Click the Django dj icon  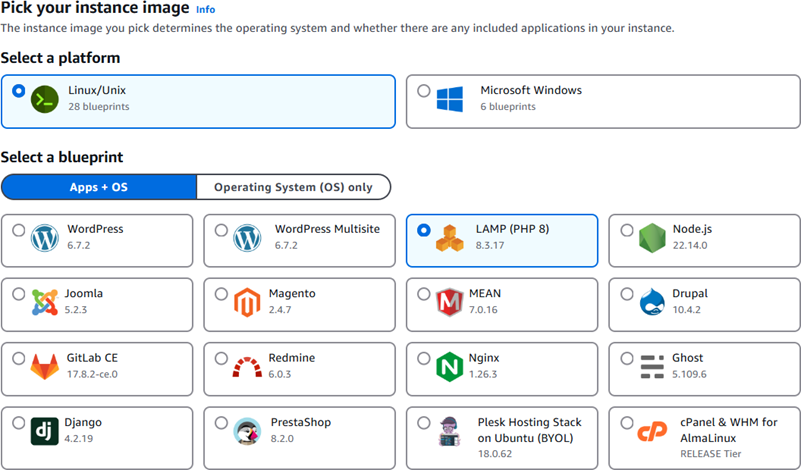point(45,431)
